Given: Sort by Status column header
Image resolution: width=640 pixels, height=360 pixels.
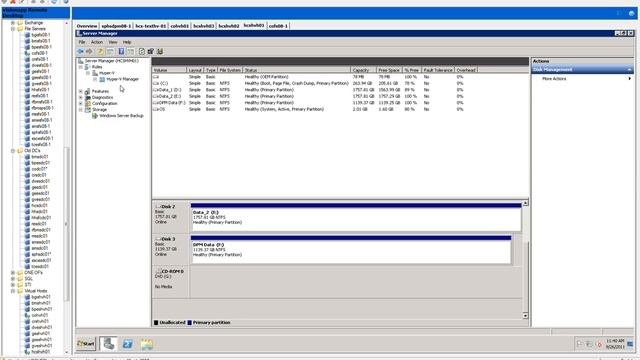Looking at the screenshot, I should pyautogui.click(x=296, y=70).
